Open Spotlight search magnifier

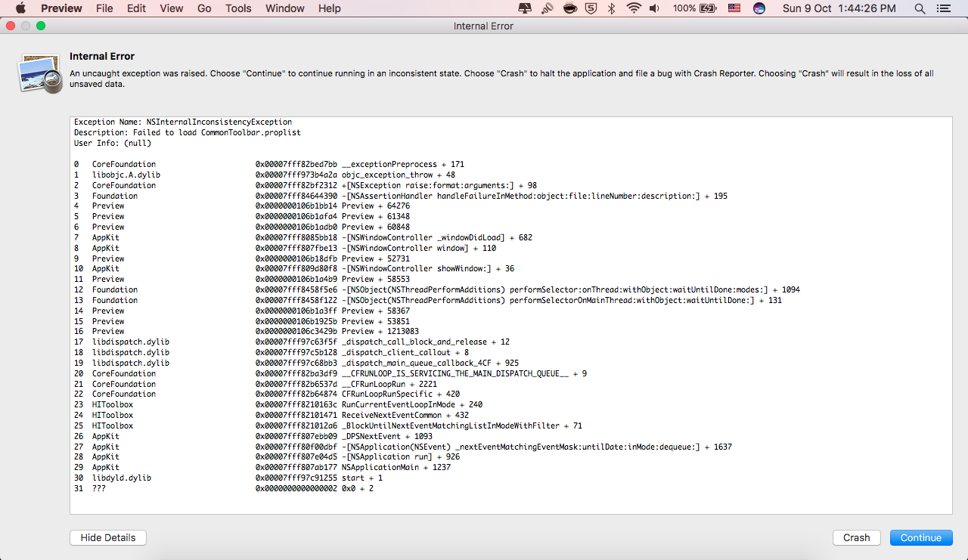click(920, 8)
